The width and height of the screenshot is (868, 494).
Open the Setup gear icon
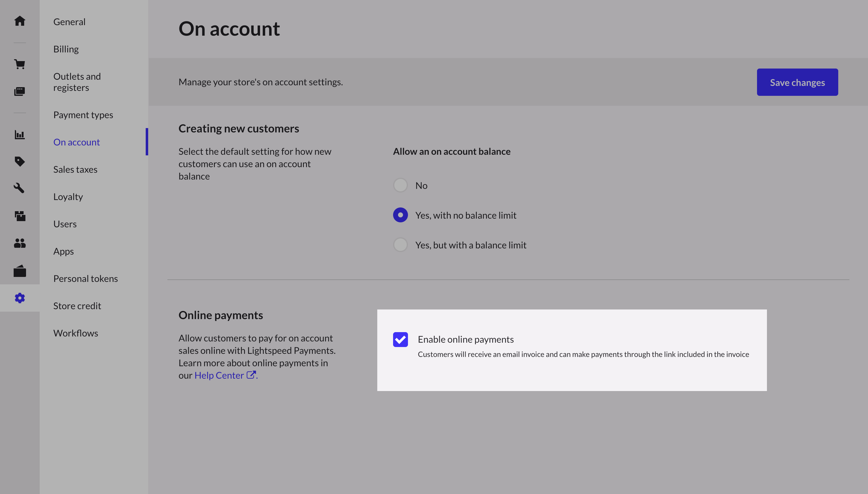pyautogui.click(x=20, y=298)
